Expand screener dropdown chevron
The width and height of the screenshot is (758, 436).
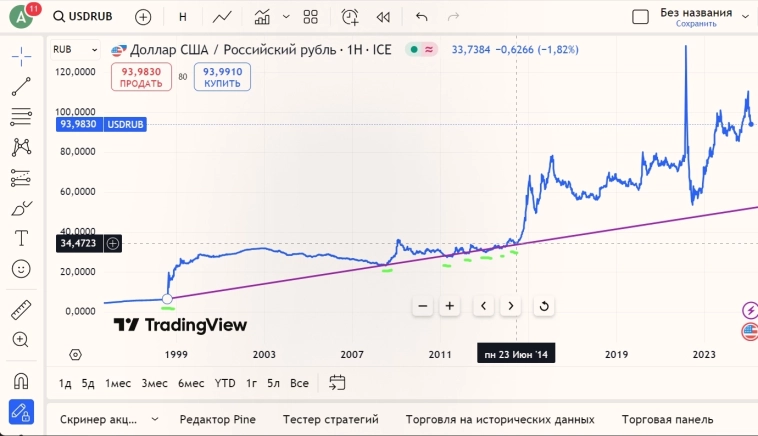coord(155,419)
